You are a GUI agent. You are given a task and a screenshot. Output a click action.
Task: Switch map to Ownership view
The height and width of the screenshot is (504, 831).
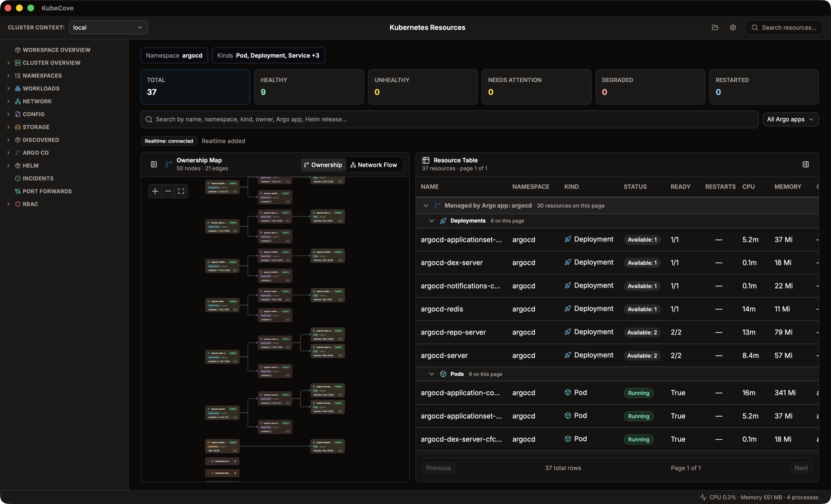323,165
